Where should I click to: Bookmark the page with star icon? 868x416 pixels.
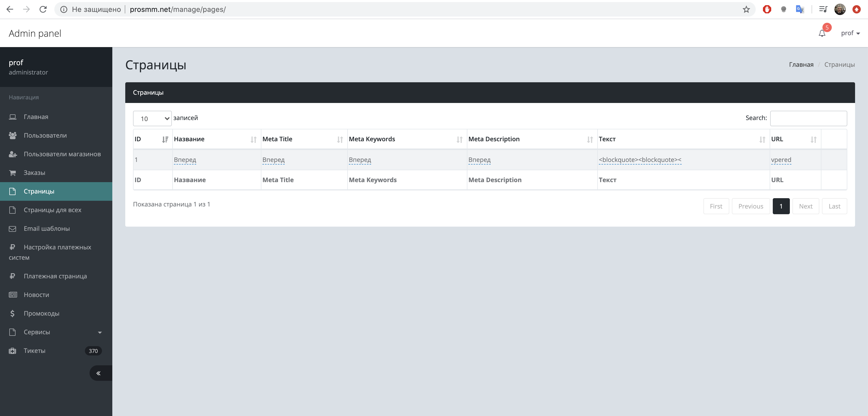(746, 9)
